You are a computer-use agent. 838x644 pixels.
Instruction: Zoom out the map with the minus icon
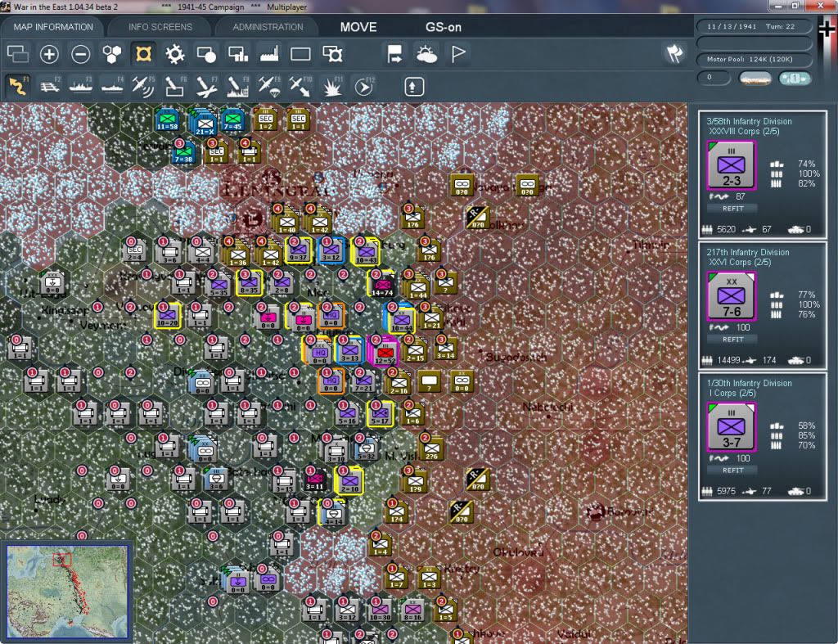(x=81, y=54)
